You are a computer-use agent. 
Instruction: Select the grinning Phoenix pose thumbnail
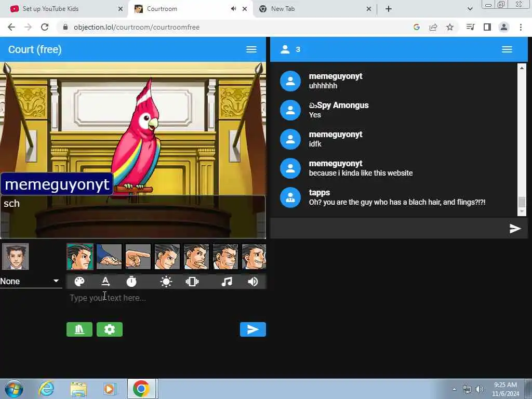click(x=254, y=257)
